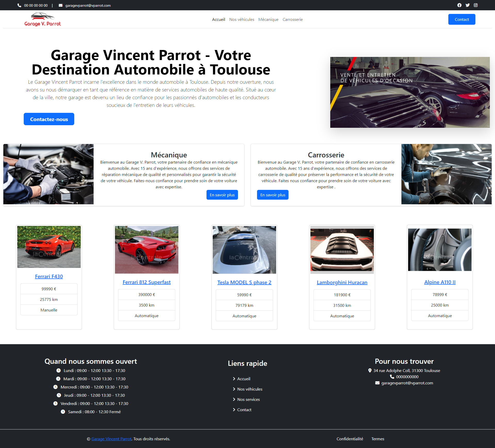This screenshot has height=448, width=495.
Task: Click the footer phone icon near 0000000000
Action: [x=392, y=377]
